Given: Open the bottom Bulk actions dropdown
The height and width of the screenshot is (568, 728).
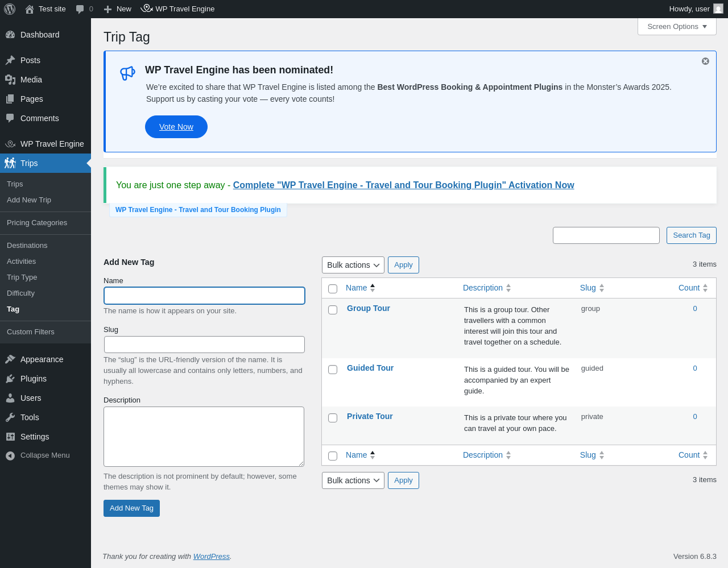Looking at the screenshot, I should tap(353, 480).
